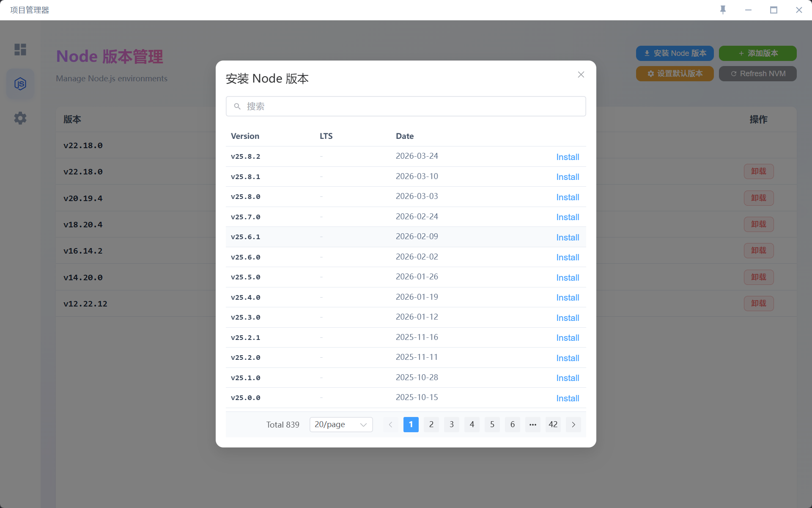Install Node v25.0.0
This screenshot has width=812, height=508.
pos(568,398)
